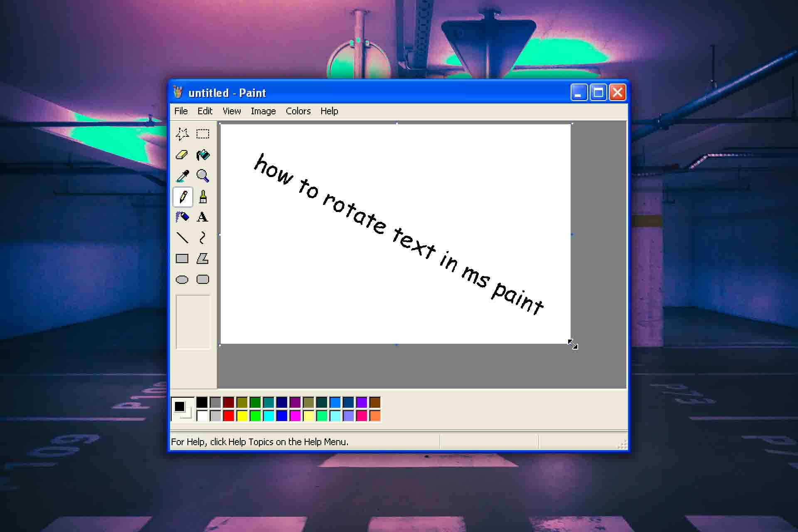
Task: Open the Colors menu
Action: coord(298,111)
